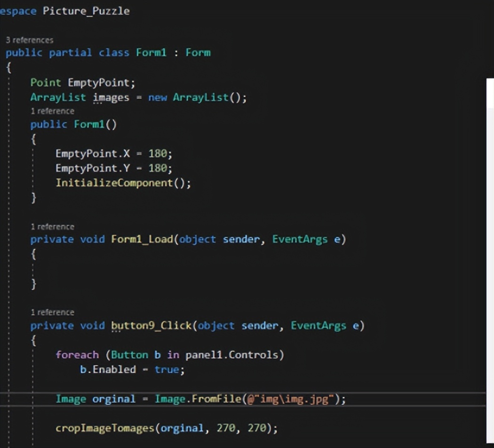Click the button9_Click method name

point(151,326)
